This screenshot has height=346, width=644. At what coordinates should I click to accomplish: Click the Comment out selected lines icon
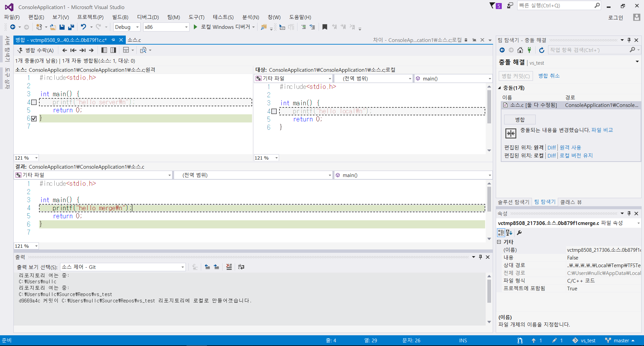pyautogui.click(x=303, y=27)
